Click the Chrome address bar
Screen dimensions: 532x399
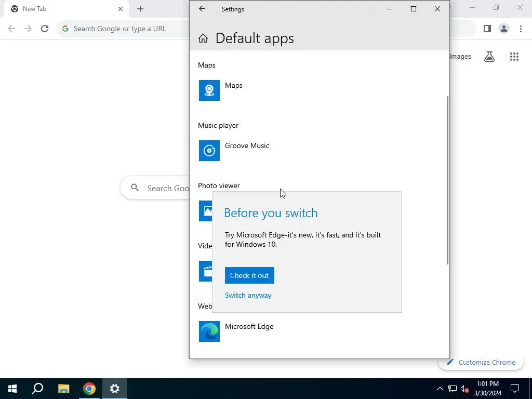coord(122,29)
